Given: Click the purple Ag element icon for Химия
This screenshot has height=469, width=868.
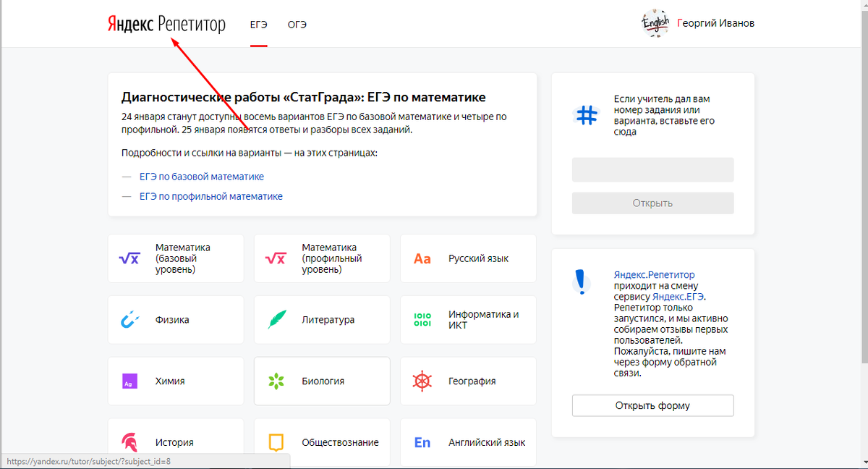Looking at the screenshot, I should point(129,381).
